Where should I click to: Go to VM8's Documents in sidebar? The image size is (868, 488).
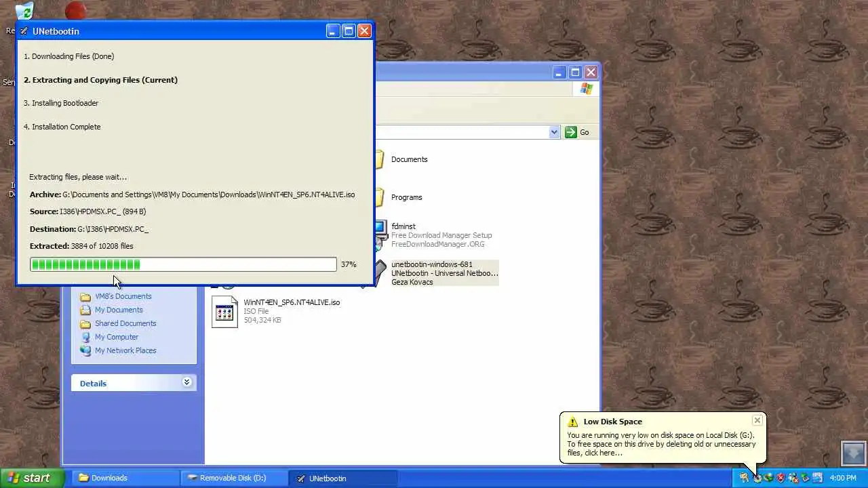coord(123,296)
